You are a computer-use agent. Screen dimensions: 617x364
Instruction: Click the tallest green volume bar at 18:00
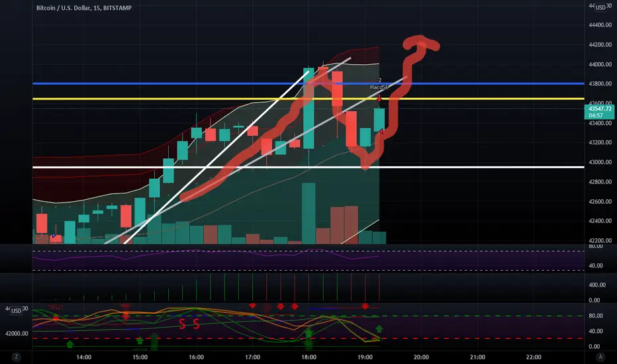click(308, 213)
